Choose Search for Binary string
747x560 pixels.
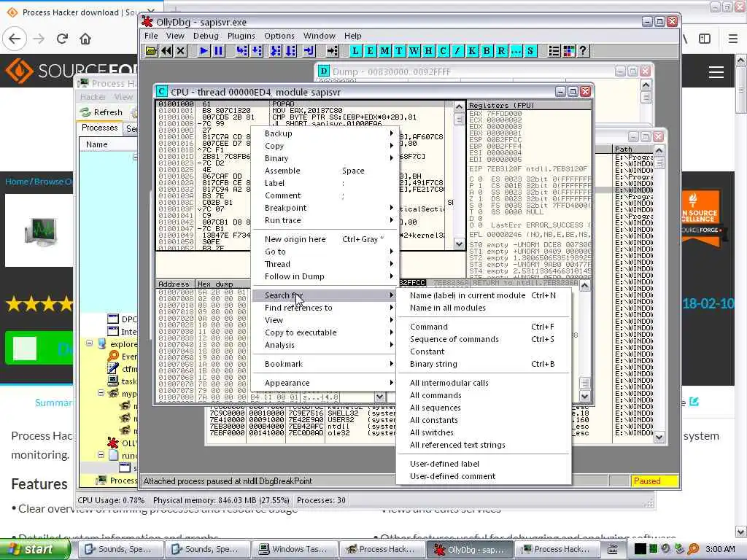click(x=484, y=364)
